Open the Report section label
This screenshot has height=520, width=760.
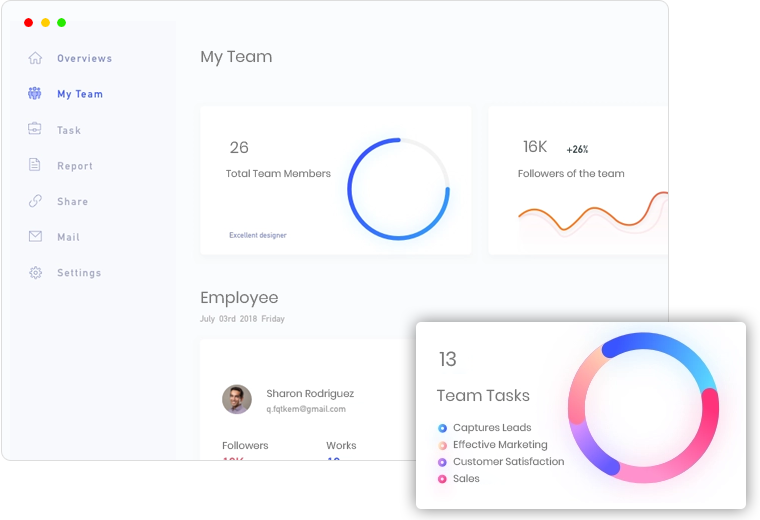[75, 166]
